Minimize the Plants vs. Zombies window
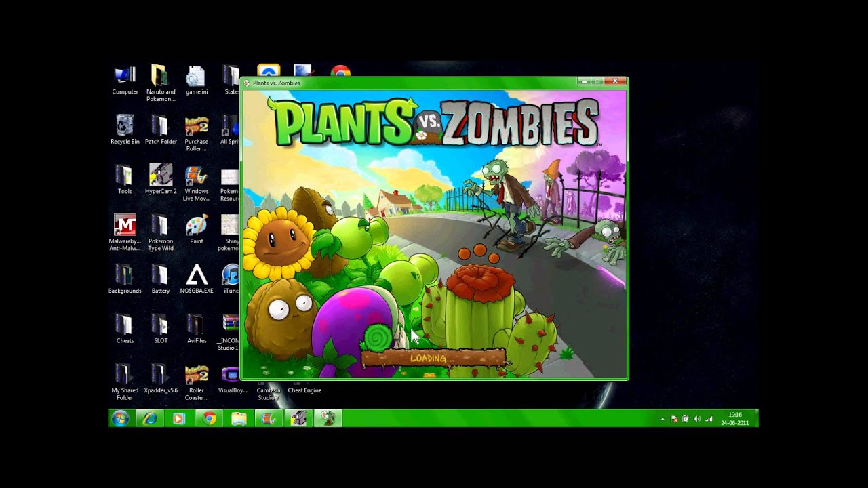Image resolution: width=868 pixels, height=488 pixels. 584,81
